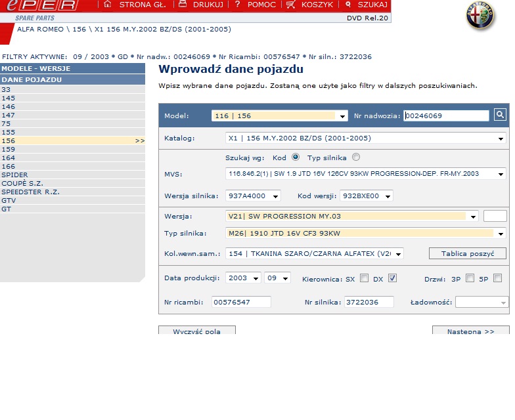515x420 pixels.
Task: Select model 159 in the list
Action: (72, 149)
